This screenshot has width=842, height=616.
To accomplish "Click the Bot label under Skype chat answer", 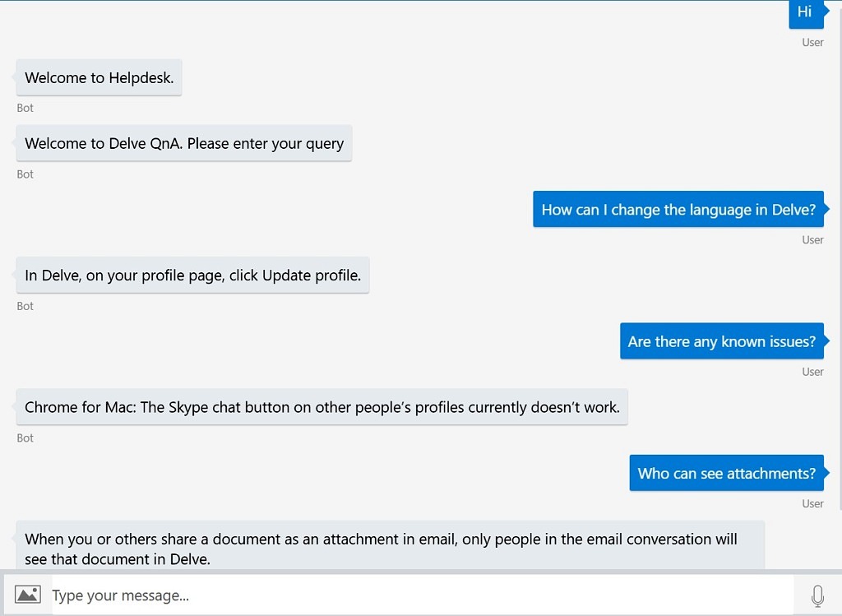I will point(25,438).
